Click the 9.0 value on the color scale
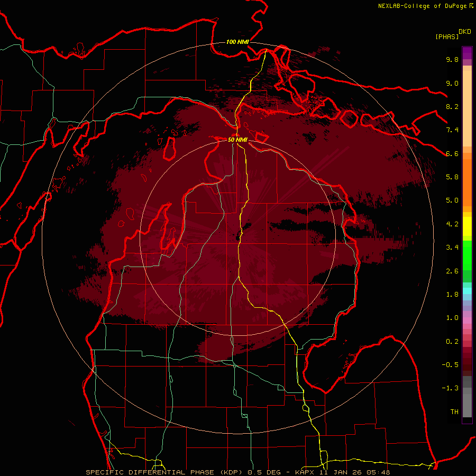 (452, 83)
